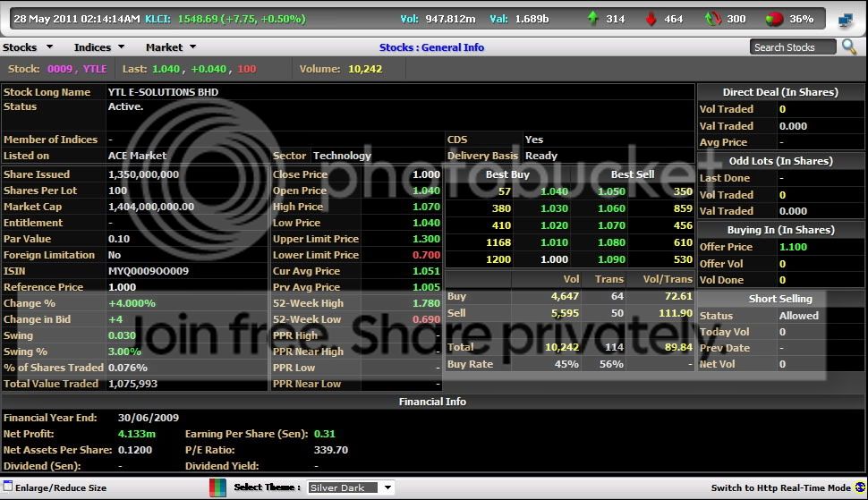Image resolution: width=868 pixels, height=500 pixels.
Task: Click best buy price 1.030
Action: (x=554, y=208)
